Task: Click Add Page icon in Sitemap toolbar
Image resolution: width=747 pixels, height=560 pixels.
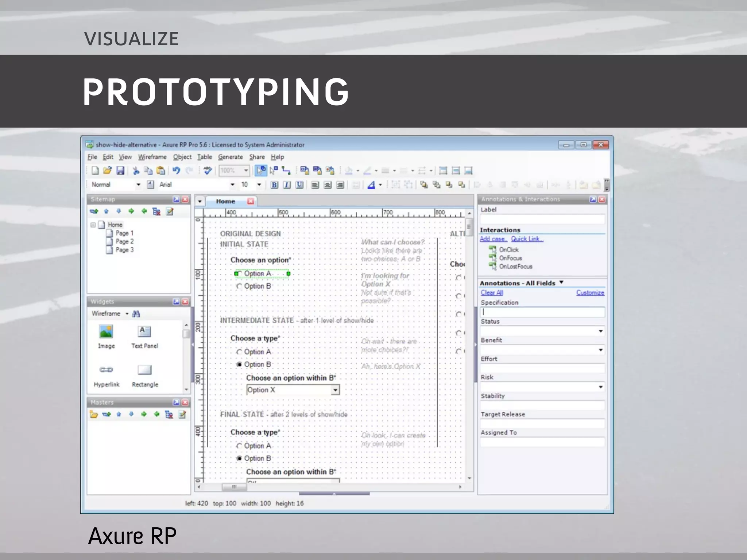Action: click(94, 211)
